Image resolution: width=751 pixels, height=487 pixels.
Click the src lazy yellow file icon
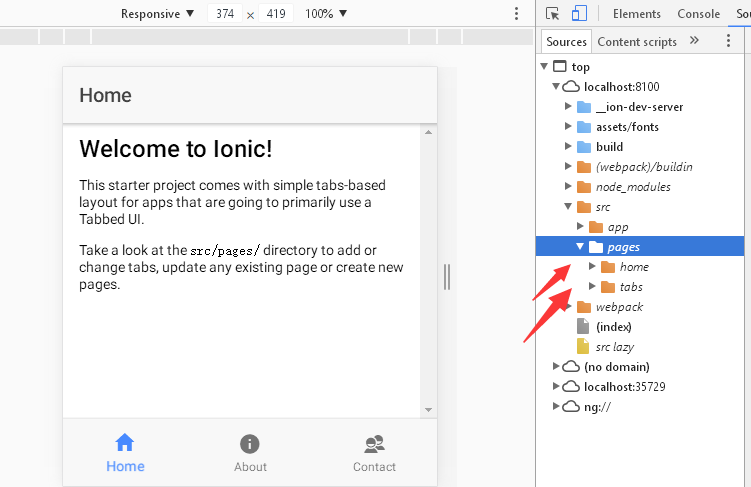tap(583, 346)
